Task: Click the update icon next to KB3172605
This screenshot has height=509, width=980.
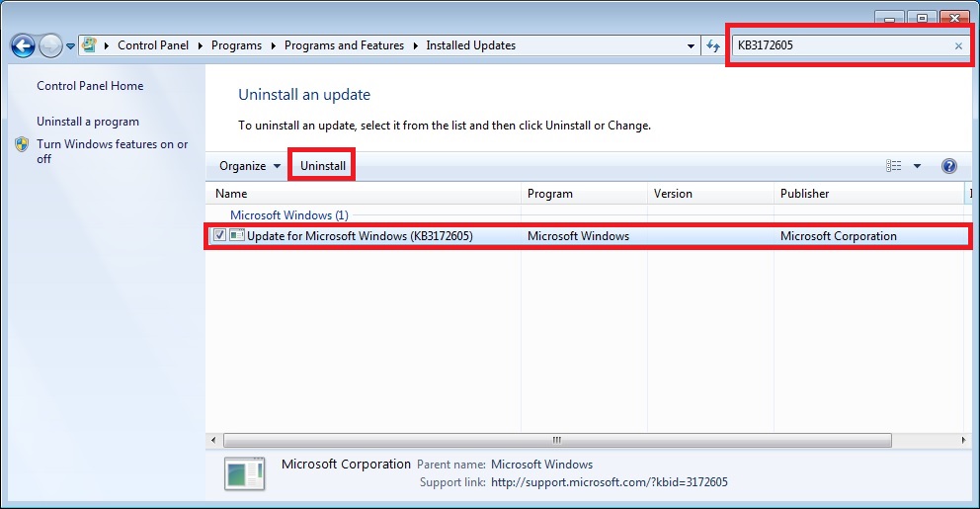Action: pyautogui.click(x=237, y=235)
